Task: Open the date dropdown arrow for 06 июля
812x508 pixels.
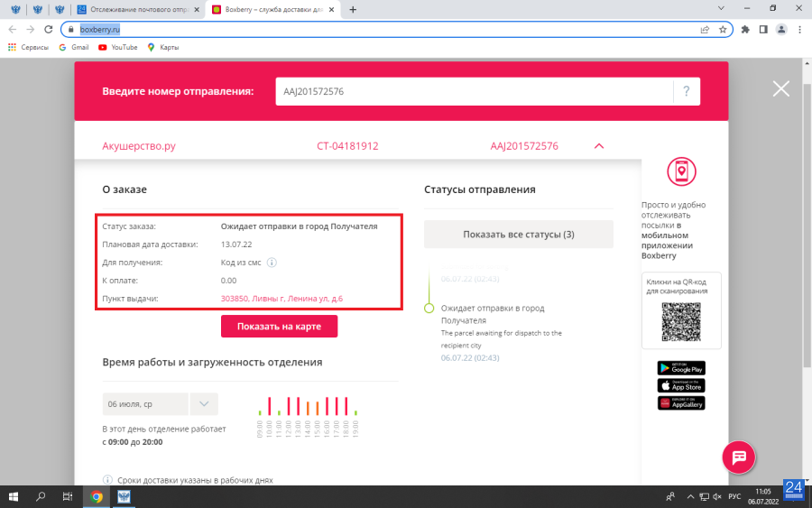Action: click(204, 404)
